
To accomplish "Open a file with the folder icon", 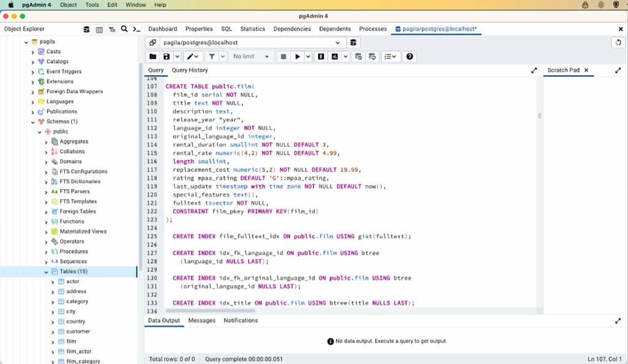I will point(154,56).
